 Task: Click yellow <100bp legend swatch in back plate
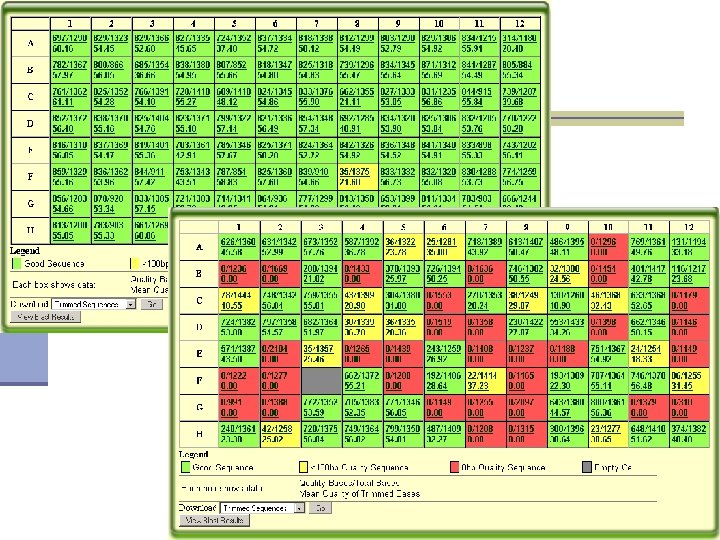(135, 264)
